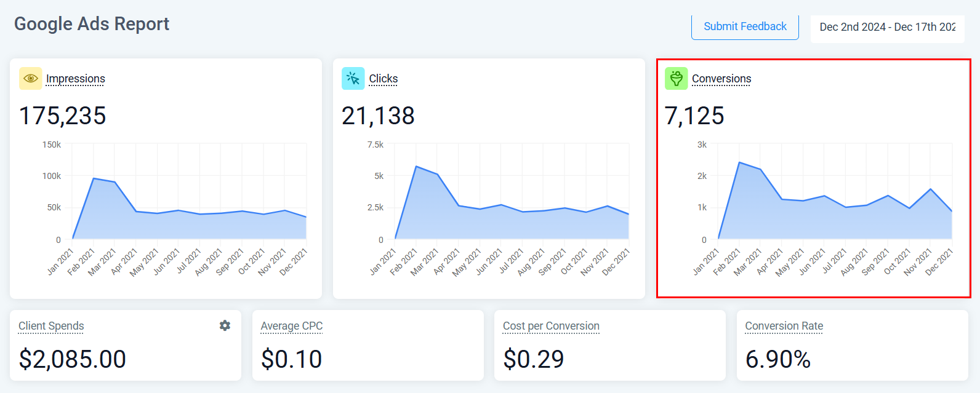The width and height of the screenshot is (980, 393).
Task: Click the Feb 2021 peak on Impressions chart
Action: coord(94,178)
